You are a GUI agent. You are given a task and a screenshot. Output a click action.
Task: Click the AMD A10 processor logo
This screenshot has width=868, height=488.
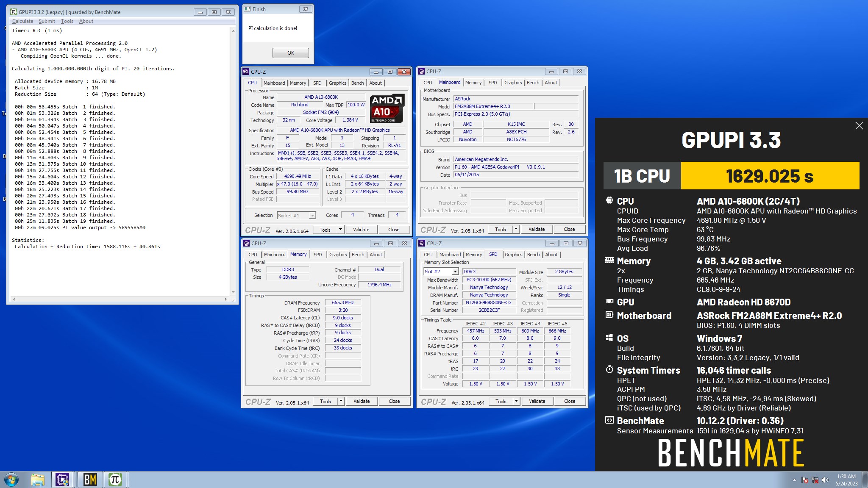coord(387,108)
